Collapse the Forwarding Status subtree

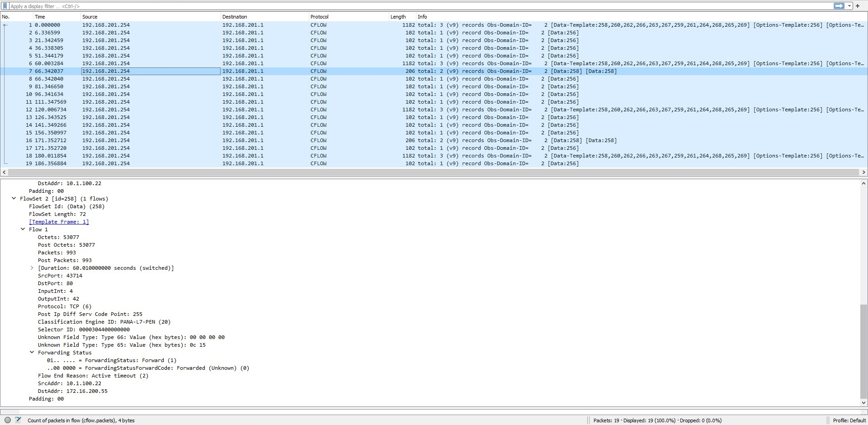[x=31, y=353]
